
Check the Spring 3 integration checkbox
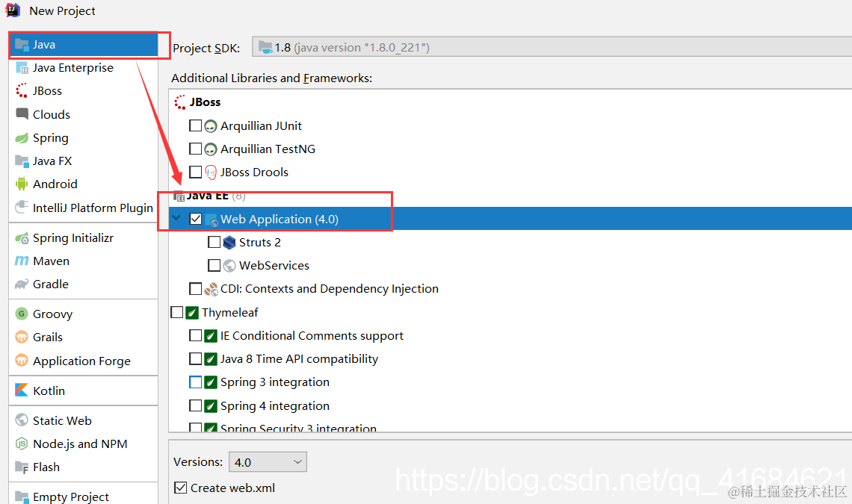195,382
